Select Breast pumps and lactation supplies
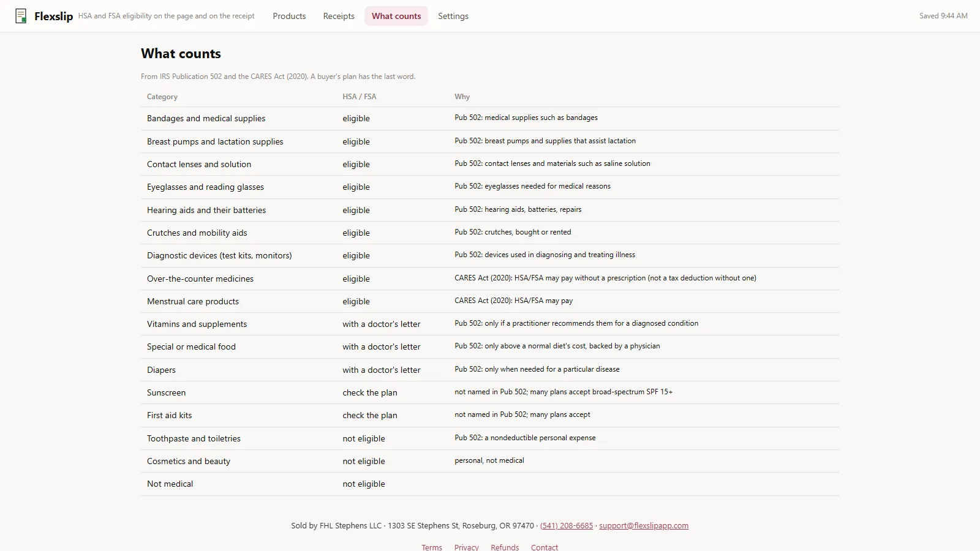This screenshot has width=980, height=551. click(x=215, y=141)
